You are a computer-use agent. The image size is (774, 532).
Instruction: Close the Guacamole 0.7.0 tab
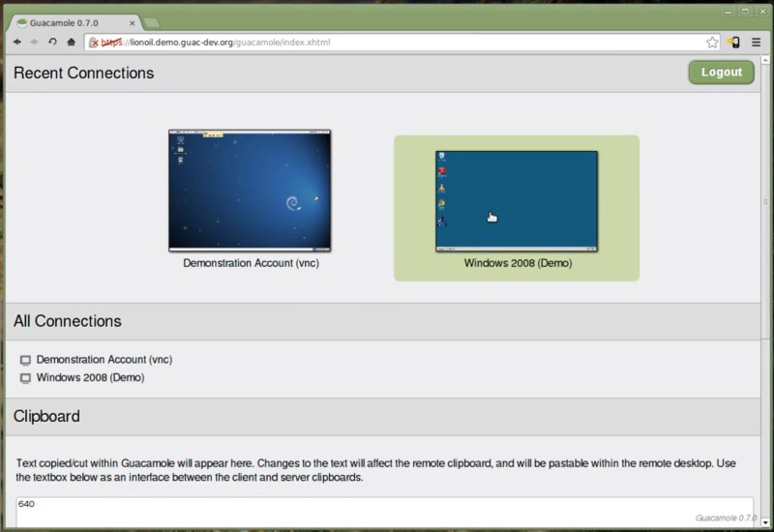point(133,22)
